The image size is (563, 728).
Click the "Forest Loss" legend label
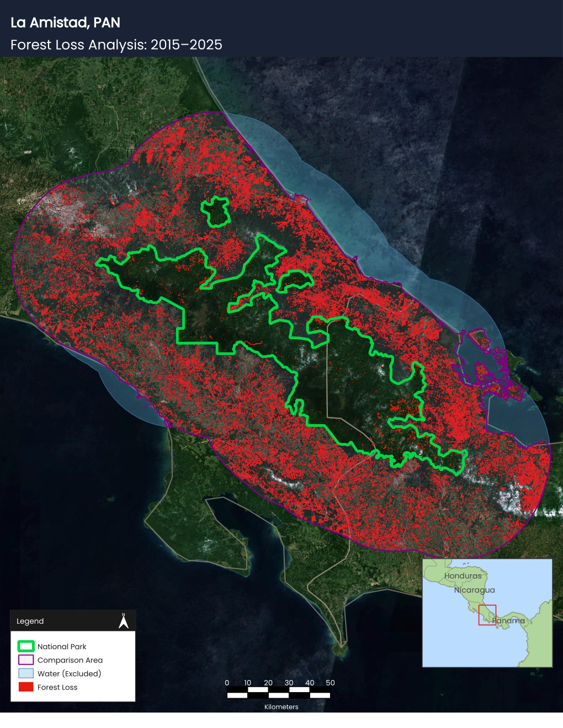point(57,687)
